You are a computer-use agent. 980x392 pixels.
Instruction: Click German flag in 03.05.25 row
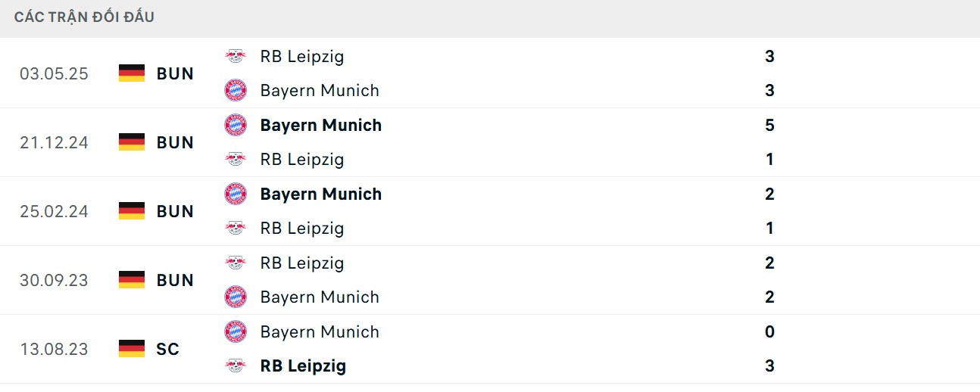tap(132, 73)
